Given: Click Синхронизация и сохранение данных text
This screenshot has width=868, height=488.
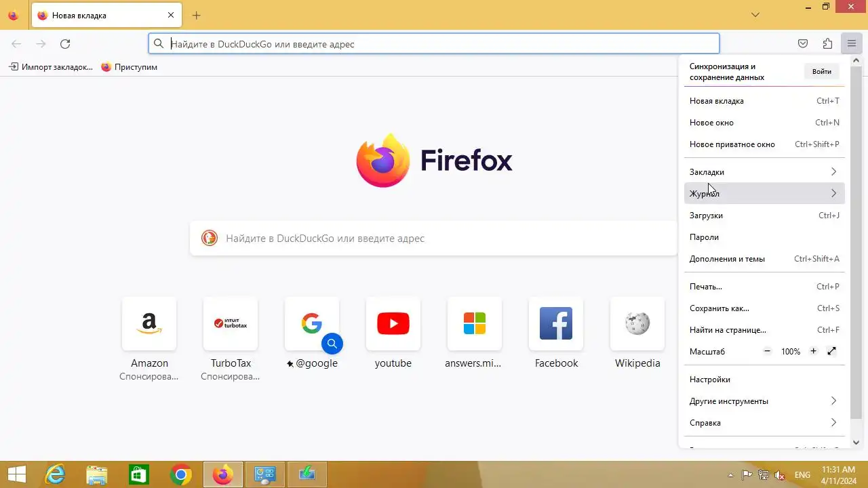Looking at the screenshot, I should [727, 72].
